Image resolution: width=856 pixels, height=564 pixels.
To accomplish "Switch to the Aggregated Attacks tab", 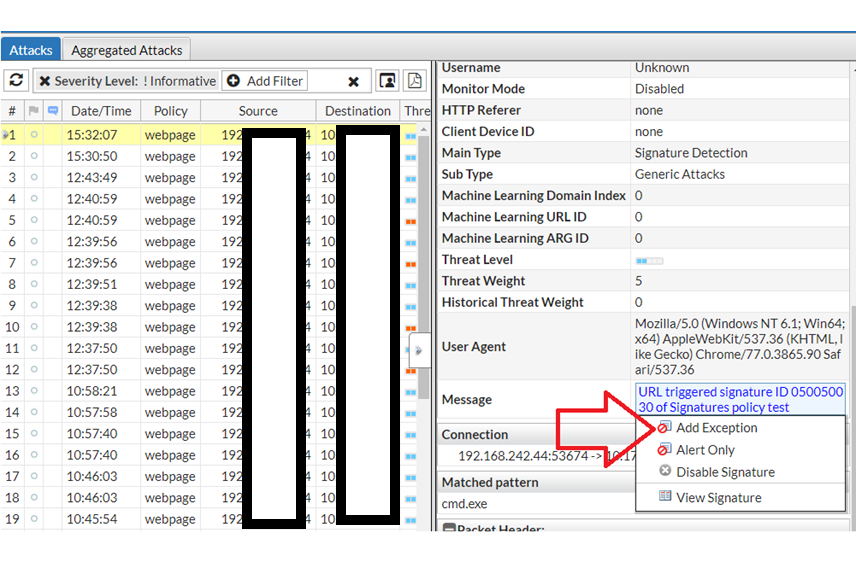I will 126,50.
